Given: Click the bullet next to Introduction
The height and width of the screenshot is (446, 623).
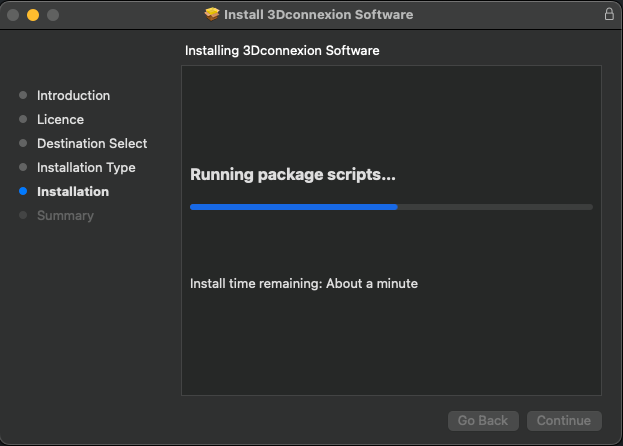Looking at the screenshot, I should click(23, 95).
